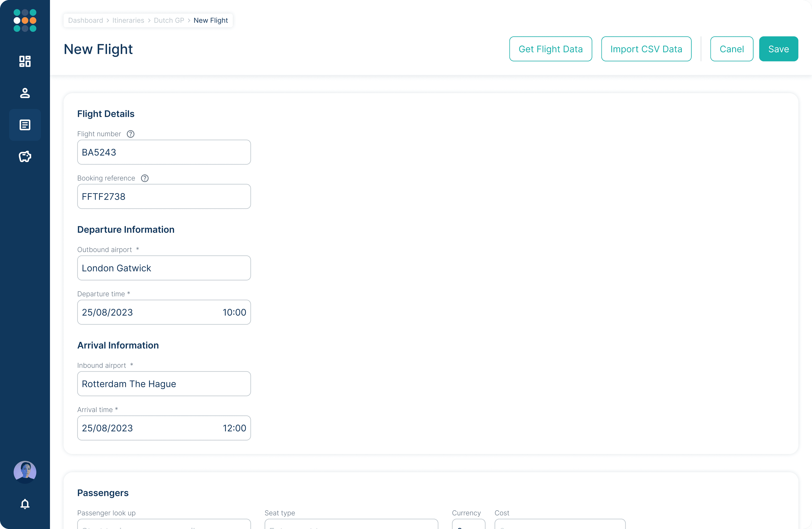The width and height of the screenshot is (812, 529).
Task: Open the dashboard grid sidebar icon
Action: 25,61
